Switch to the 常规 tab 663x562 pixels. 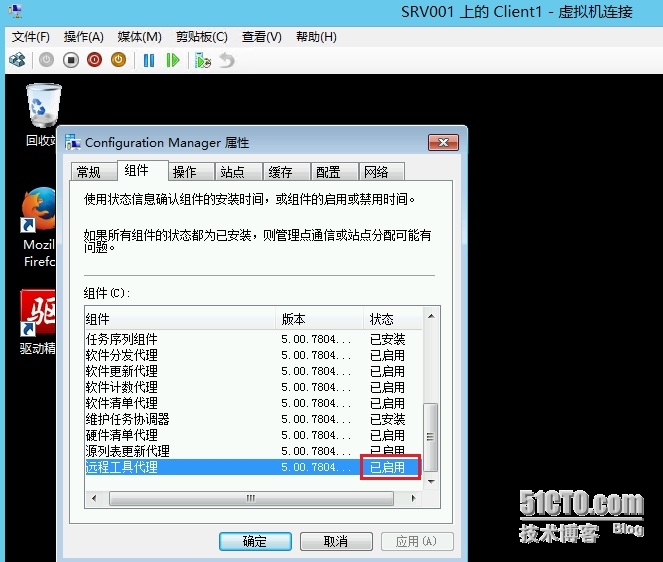(93, 172)
